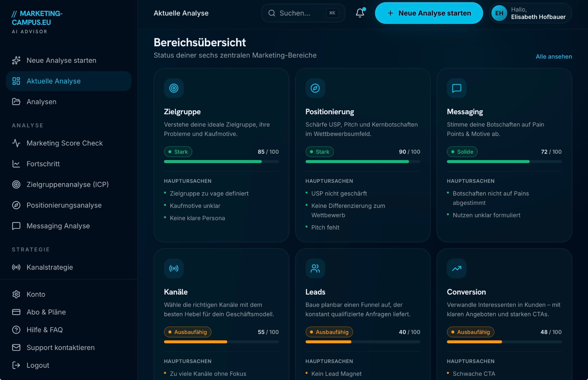Click the Solide badge on Messaging card

[x=462, y=152]
